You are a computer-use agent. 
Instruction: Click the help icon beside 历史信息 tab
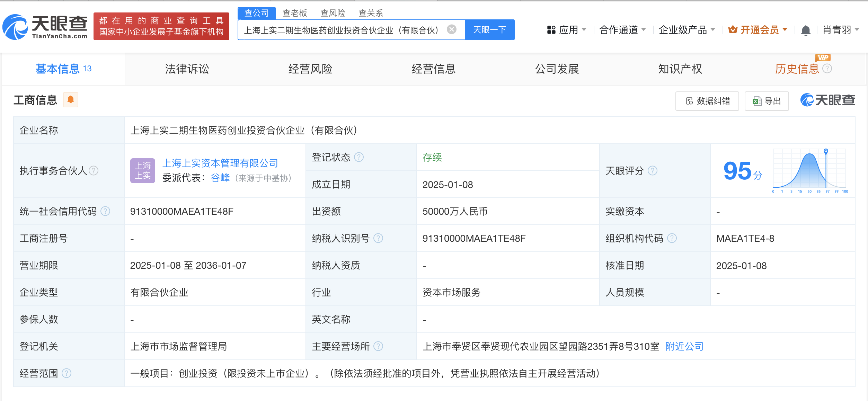[x=827, y=69]
